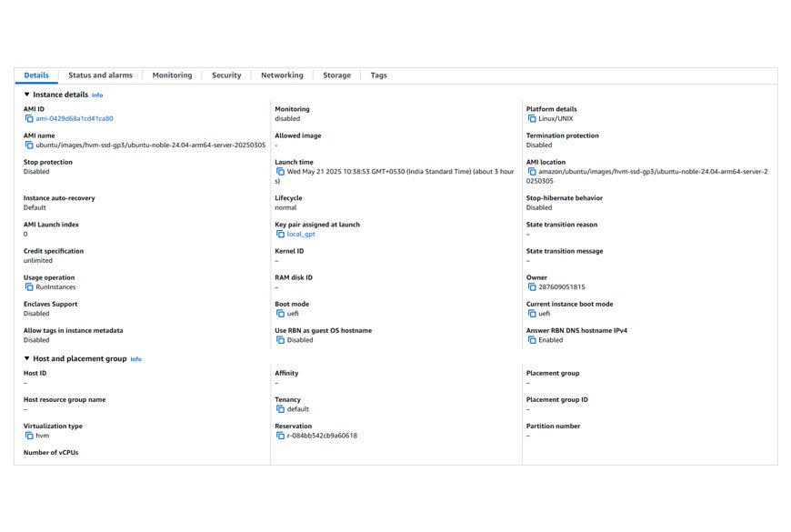Select the Storage tab

tap(336, 75)
